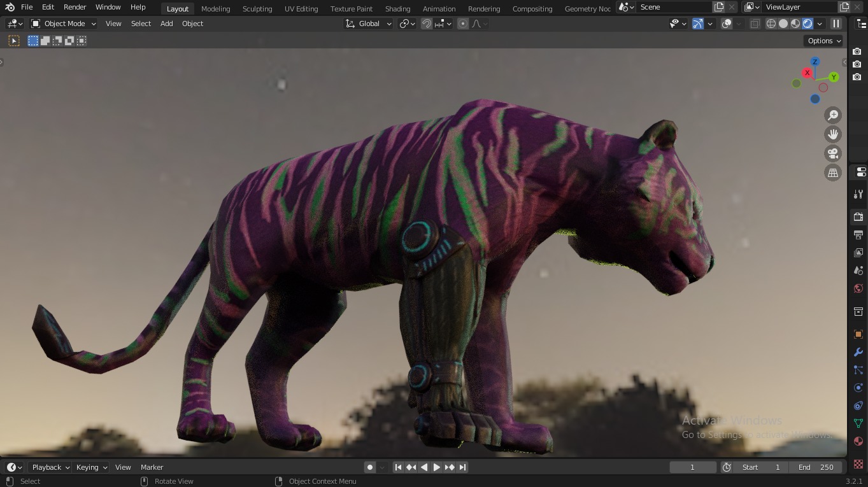The image size is (868, 487).
Task: Select material preview viewport shading
Action: coord(795,24)
